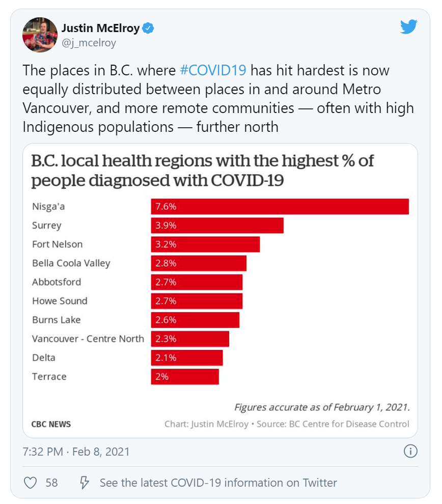Open the #COVID19 hashtag
The image size is (442, 504).
click(x=213, y=70)
